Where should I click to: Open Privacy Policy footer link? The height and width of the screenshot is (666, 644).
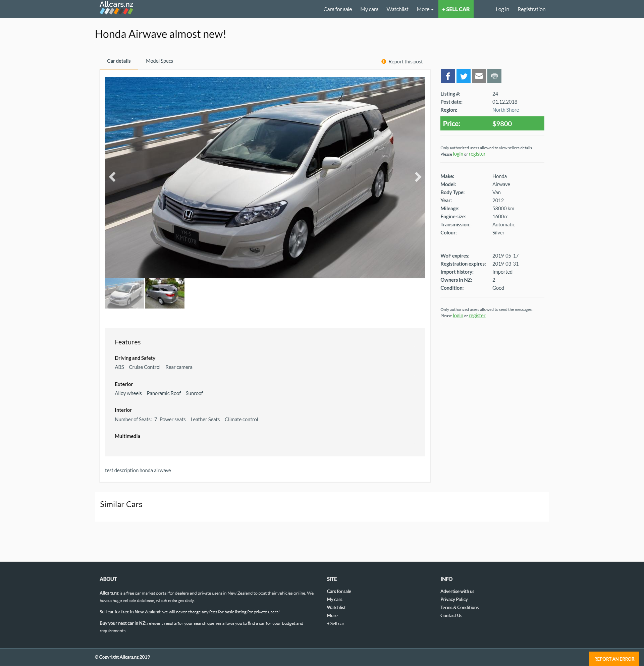pyautogui.click(x=454, y=599)
